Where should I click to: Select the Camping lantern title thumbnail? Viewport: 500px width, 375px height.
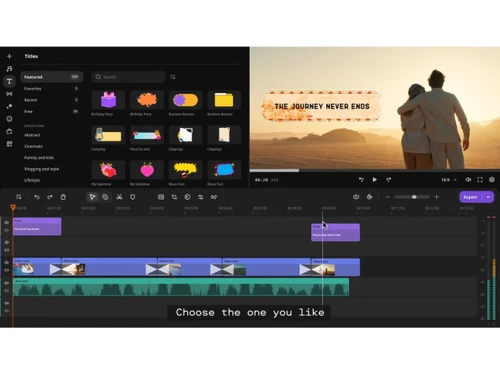pos(108,135)
